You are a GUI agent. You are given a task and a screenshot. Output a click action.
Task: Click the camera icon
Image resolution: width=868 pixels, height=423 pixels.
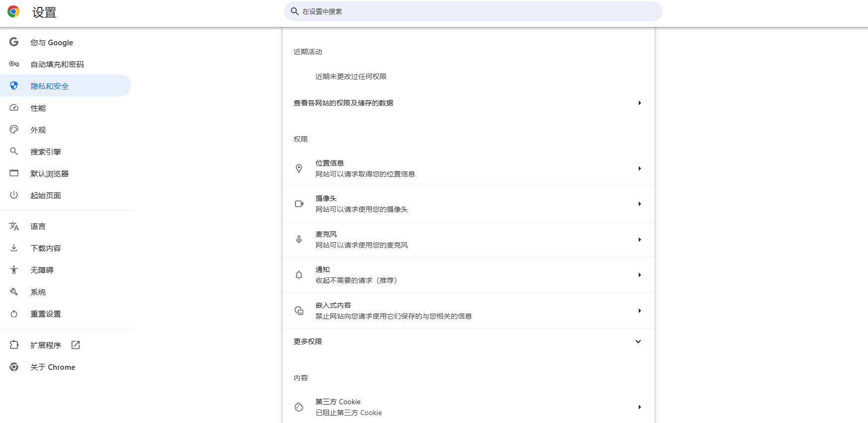click(x=299, y=204)
